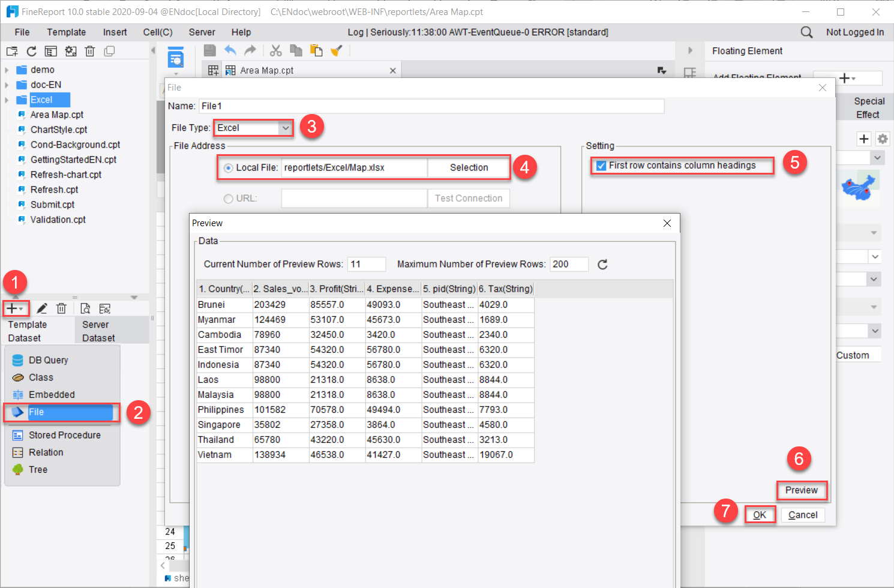Click the OK button in File dialog
This screenshot has width=894, height=588.
pyautogui.click(x=760, y=515)
